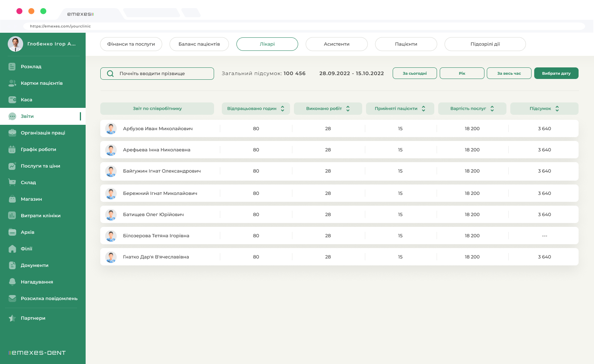Screen dimensions: 594x364
Task: Click the Графік роботи calendar icon
Action: coord(12,149)
